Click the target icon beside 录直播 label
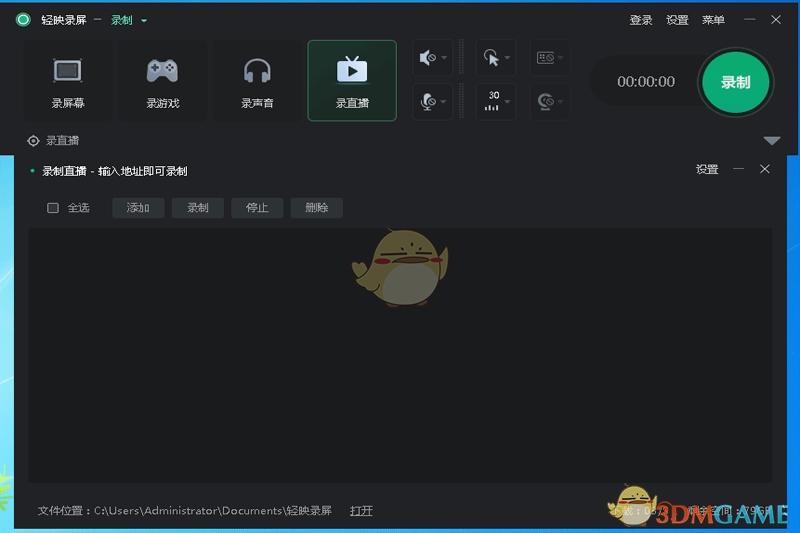Image resolution: width=800 pixels, height=533 pixels. 33,141
